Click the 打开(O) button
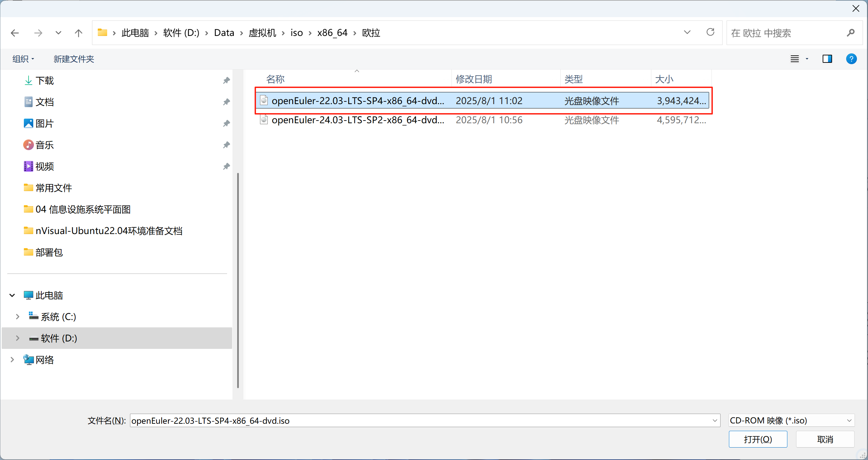 [758, 439]
